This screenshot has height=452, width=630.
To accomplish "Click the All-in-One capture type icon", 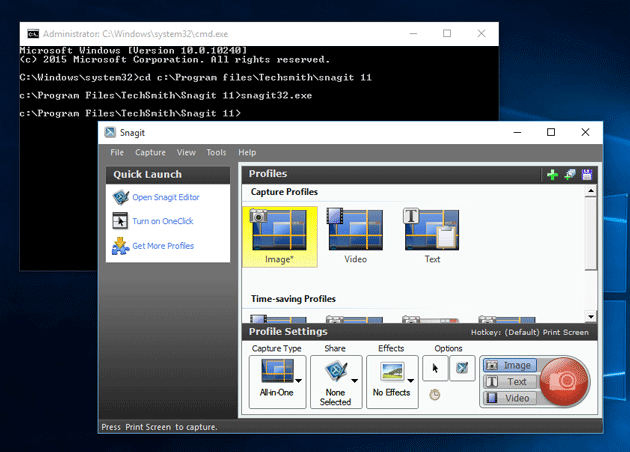I will pyautogui.click(x=277, y=371).
